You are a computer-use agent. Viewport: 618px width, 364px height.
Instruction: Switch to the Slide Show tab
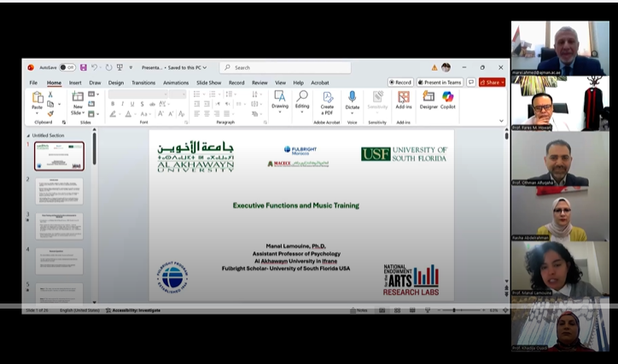[x=209, y=83]
